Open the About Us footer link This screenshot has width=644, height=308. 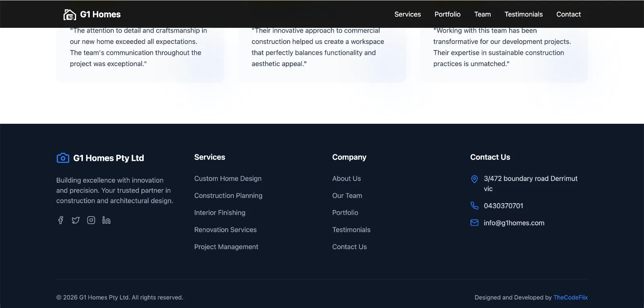click(347, 179)
